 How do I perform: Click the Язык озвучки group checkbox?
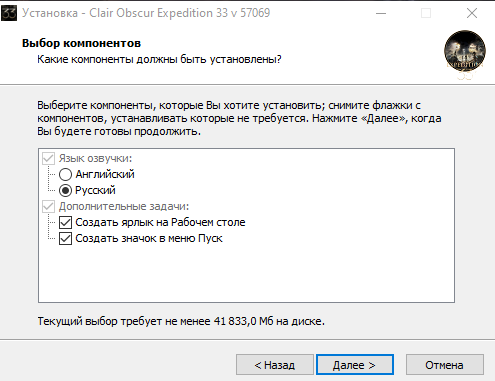coord(48,158)
